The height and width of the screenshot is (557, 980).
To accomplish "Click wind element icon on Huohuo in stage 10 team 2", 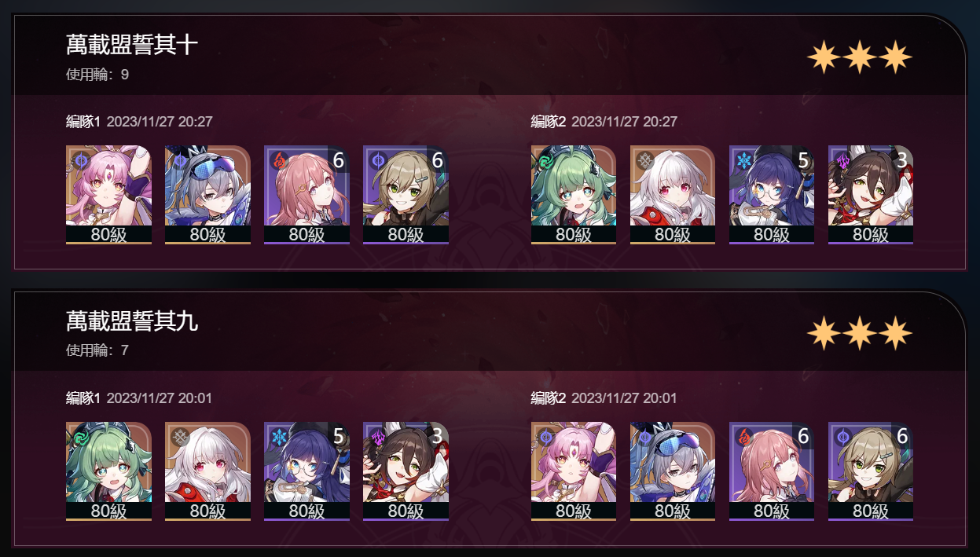I will click(x=545, y=160).
